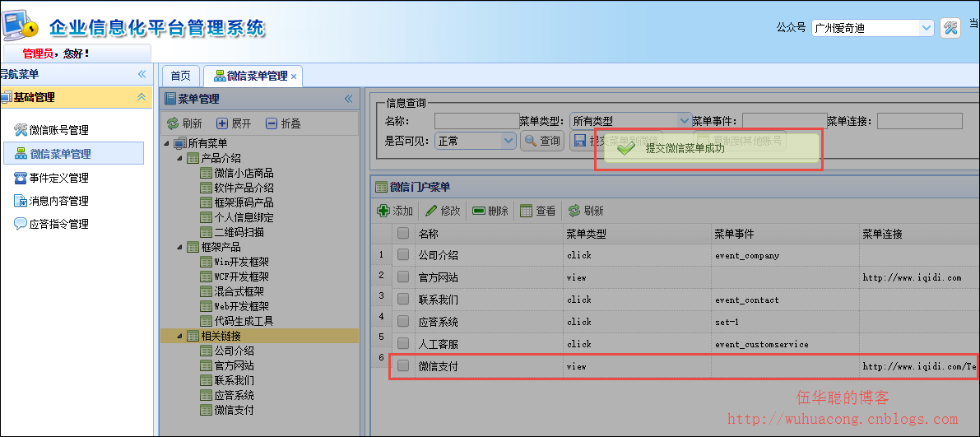Select Web开发框架 tree node
980x437 pixels.
[240, 306]
